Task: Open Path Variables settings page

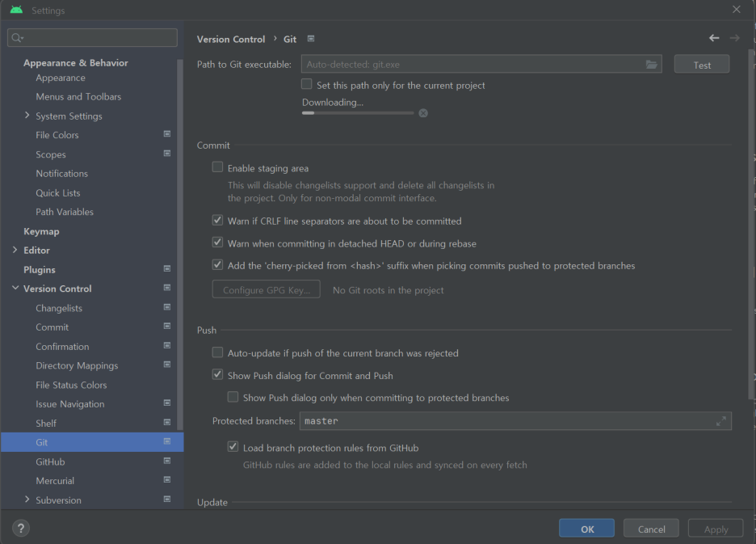Action: point(65,212)
